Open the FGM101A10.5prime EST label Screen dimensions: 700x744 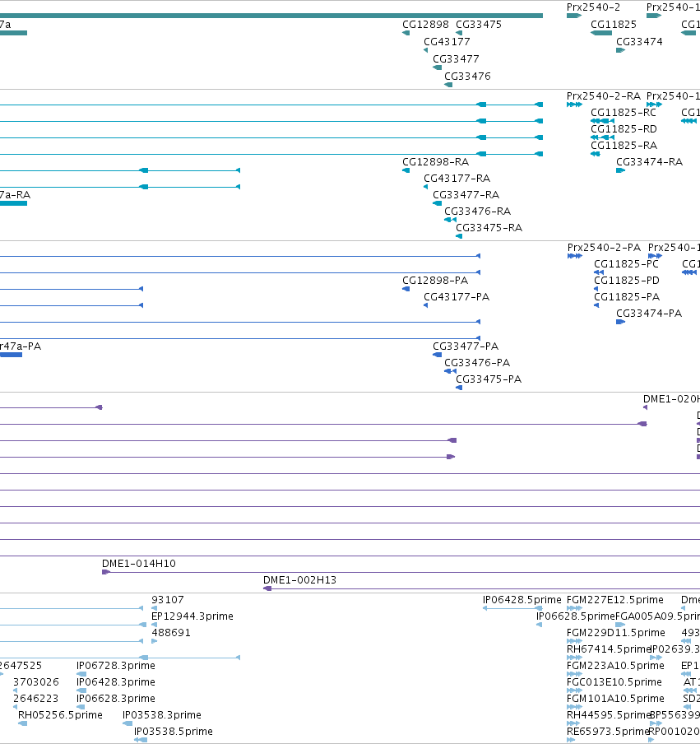click(x=615, y=699)
